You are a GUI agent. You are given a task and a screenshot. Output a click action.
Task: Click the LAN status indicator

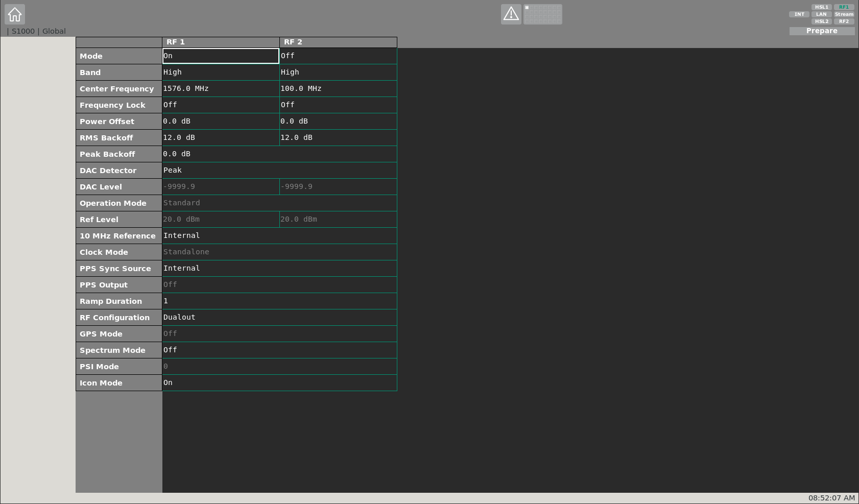coord(821,14)
